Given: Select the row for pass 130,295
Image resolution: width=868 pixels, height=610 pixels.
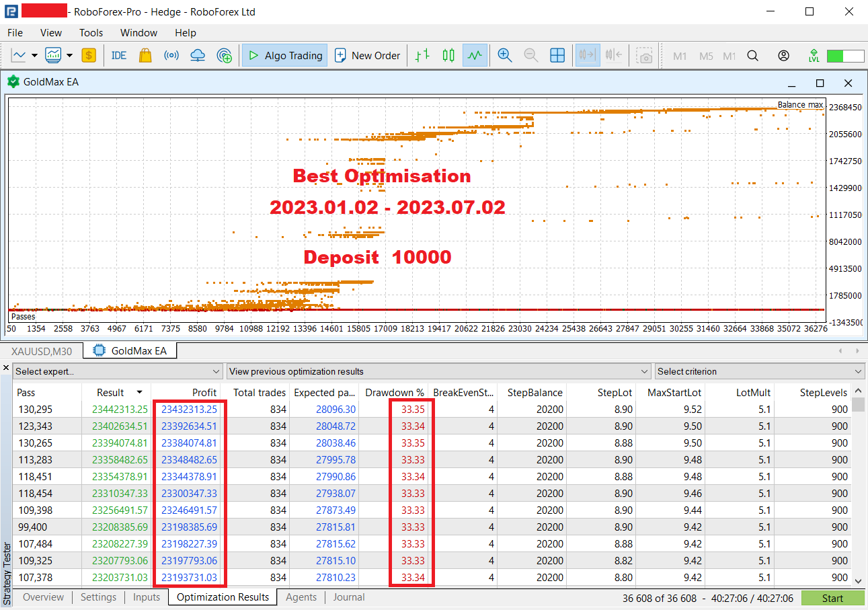Looking at the screenshot, I should click(x=432, y=409).
